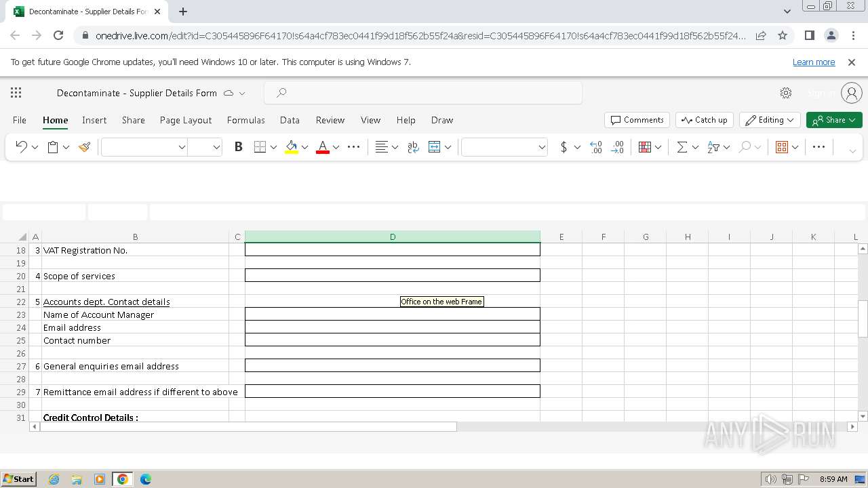Open the Add-ins grid icon
This screenshot has height=488, width=868.
[782, 147]
